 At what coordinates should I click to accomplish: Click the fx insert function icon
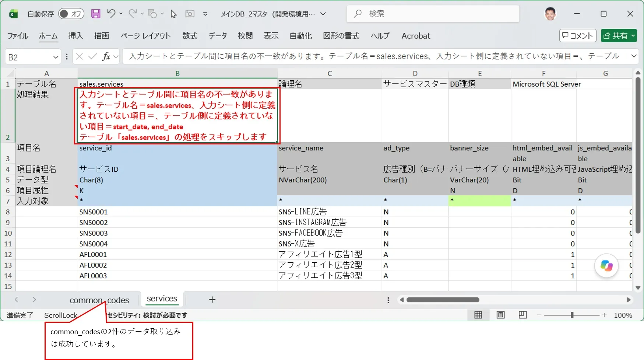point(106,56)
